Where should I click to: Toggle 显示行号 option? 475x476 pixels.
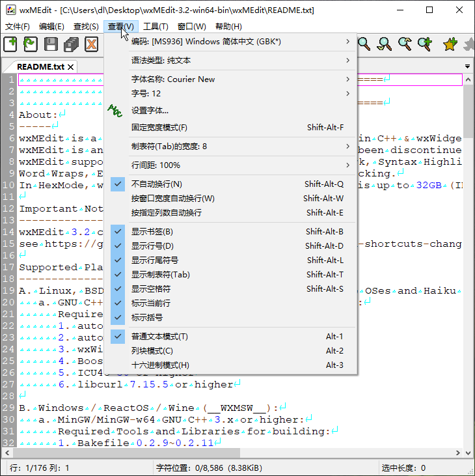[x=230, y=246]
